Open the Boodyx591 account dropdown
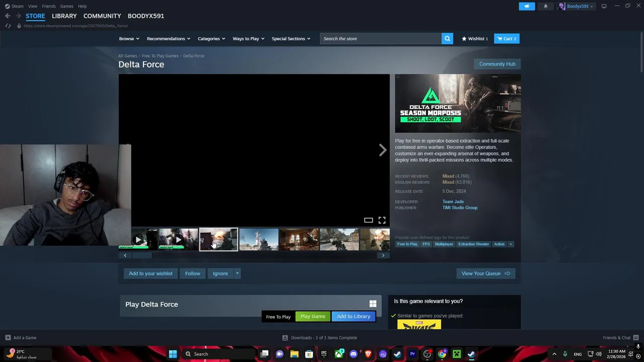 576,6
